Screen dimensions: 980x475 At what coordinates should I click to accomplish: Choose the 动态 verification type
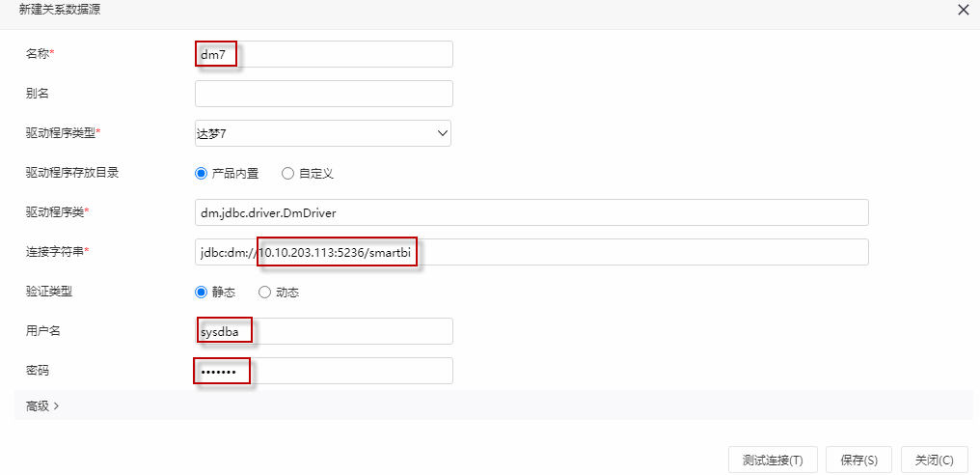pyautogui.click(x=264, y=292)
